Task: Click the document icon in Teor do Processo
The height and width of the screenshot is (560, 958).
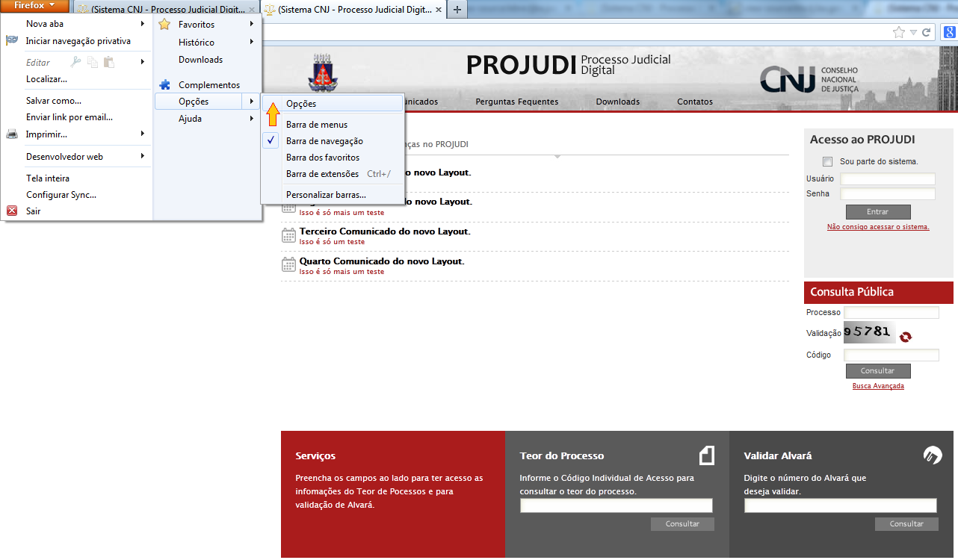Action: coord(707,455)
